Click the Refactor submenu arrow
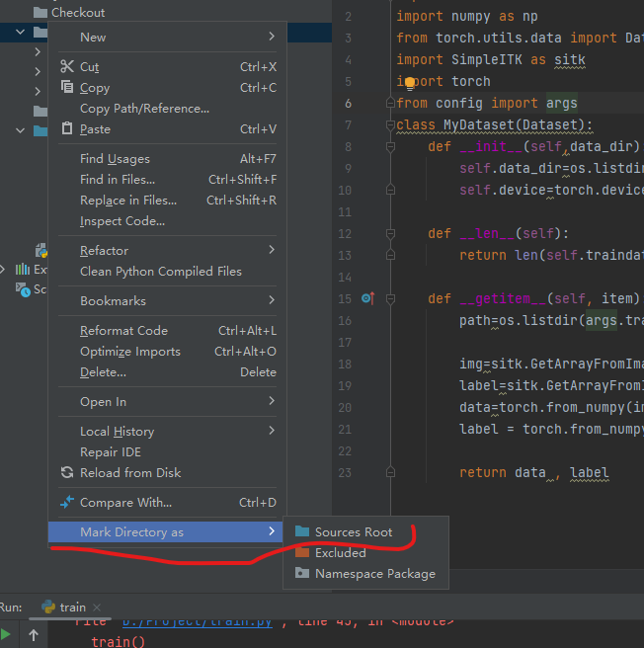This screenshot has height=648, width=644. [x=272, y=250]
